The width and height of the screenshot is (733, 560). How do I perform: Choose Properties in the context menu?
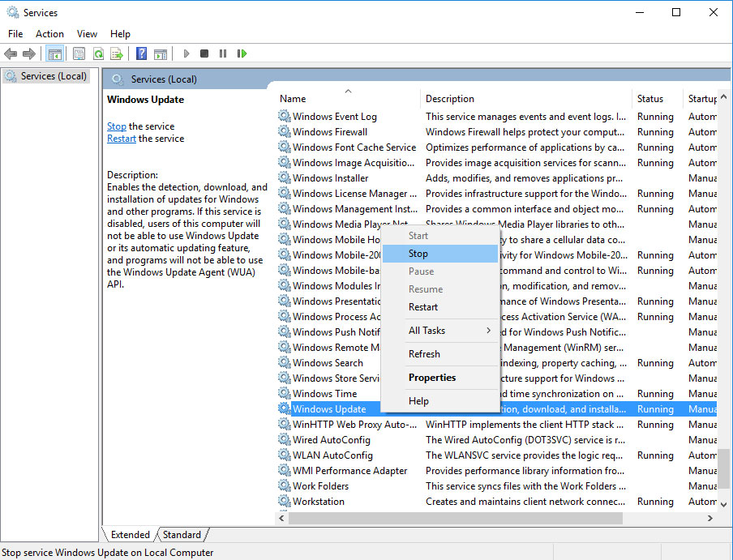(x=440, y=378)
